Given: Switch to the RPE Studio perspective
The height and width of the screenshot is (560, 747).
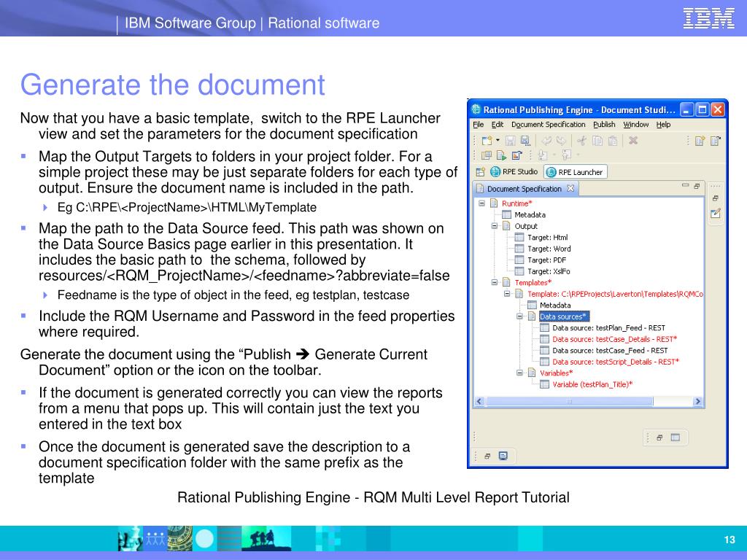Looking at the screenshot, I should [514, 172].
